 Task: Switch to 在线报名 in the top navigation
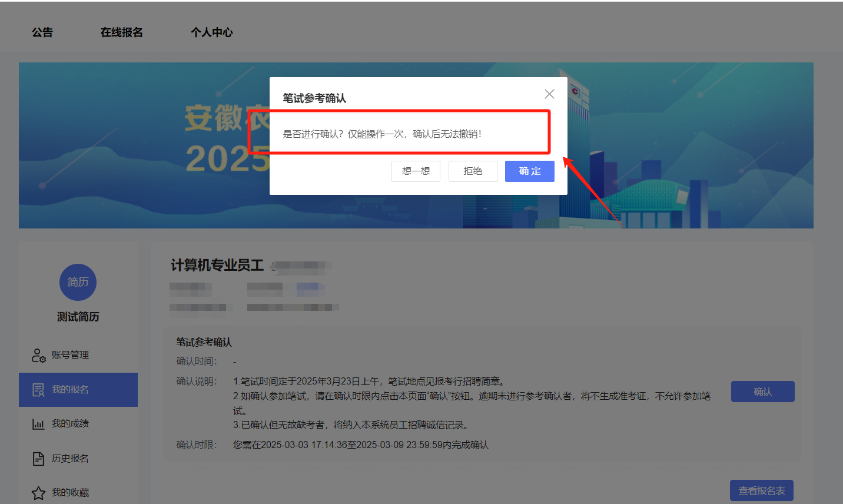click(x=121, y=32)
